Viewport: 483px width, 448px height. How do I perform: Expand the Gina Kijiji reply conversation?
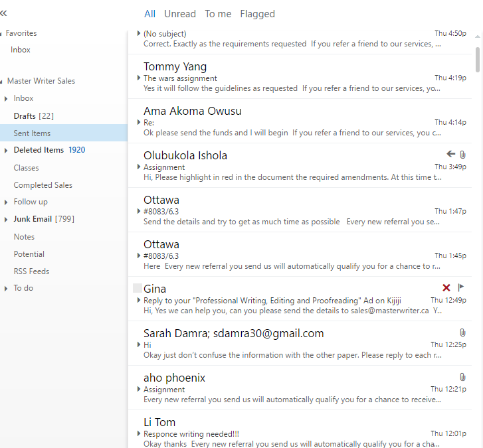click(x=139, y=300)
